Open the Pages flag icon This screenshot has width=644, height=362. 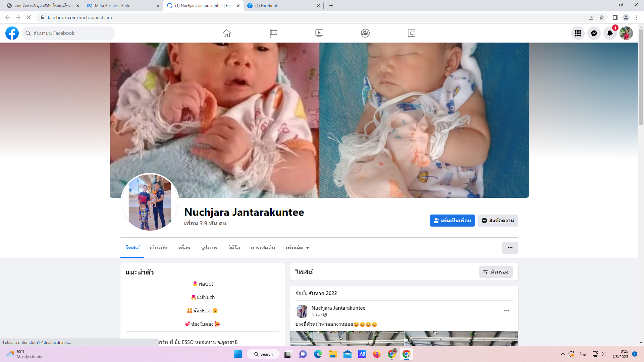click(x=273, y=33)
